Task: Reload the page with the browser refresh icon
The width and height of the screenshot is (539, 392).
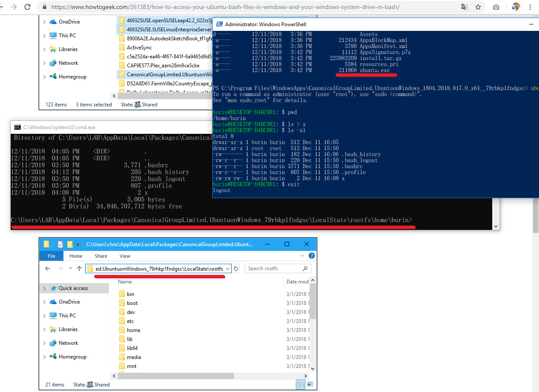Action: [x=27, y=7]
